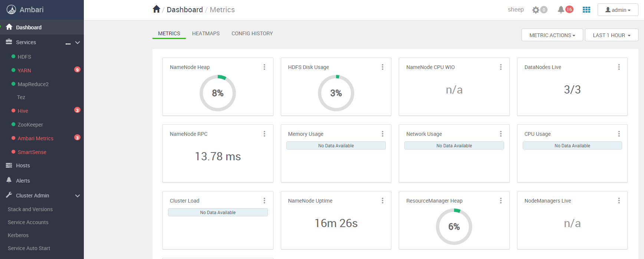
Task: Open alerts bell icon
Action: tap(561, 10)
